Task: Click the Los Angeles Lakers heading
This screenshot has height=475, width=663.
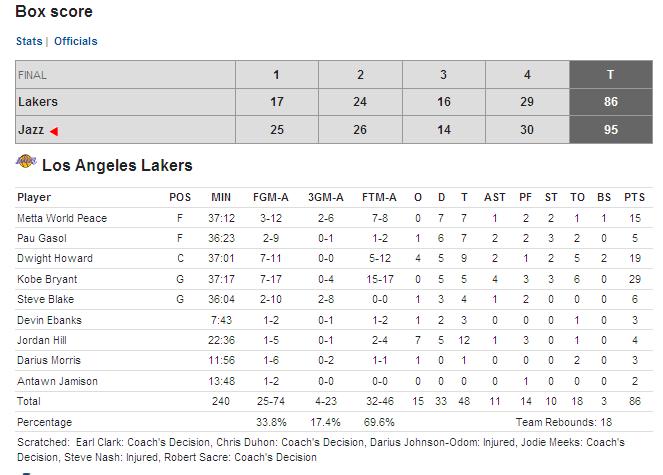Action: [x=119, y=165]
